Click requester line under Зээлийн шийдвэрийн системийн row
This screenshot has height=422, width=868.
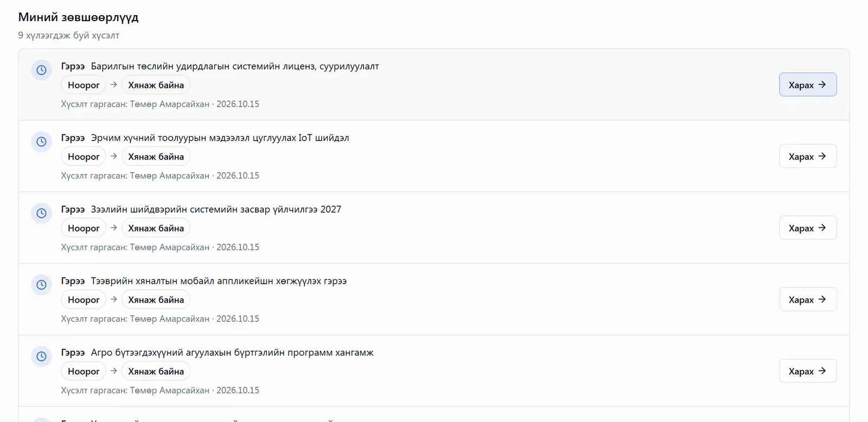160,247
